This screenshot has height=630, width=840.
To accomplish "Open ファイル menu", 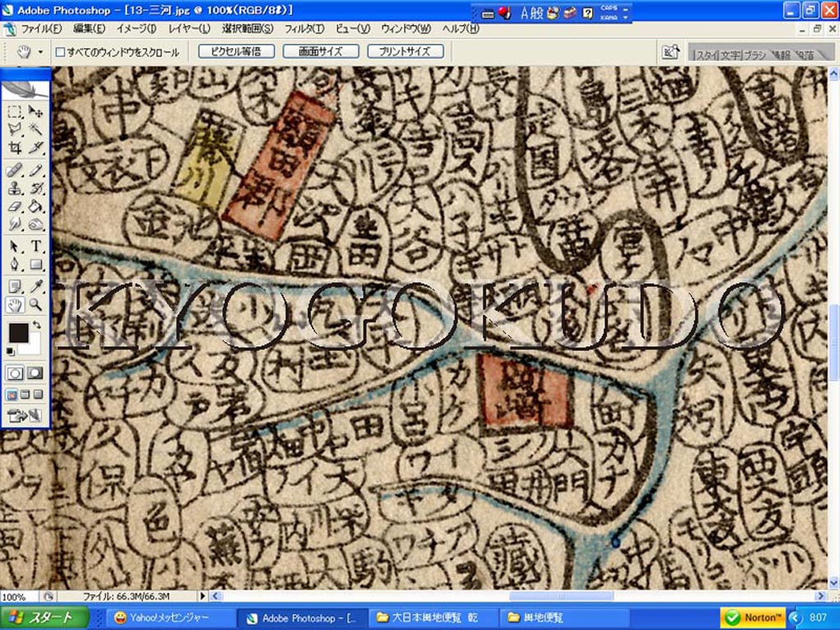I will click(x=41, y=29).
